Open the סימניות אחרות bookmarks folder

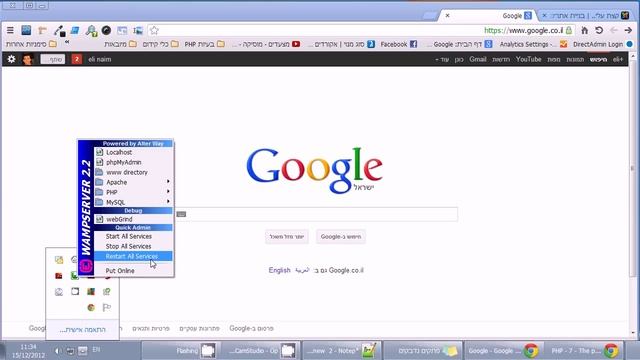(x=31, y=44)
